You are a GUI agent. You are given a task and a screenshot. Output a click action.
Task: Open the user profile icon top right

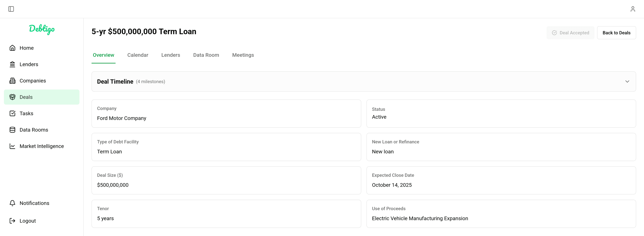tap(633, 9)
